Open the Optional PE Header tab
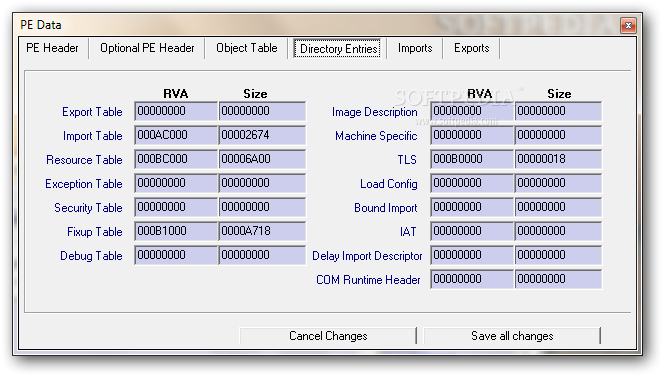Image resolution: width=663 pixels, height=376 pixels. tap(147, 48)
